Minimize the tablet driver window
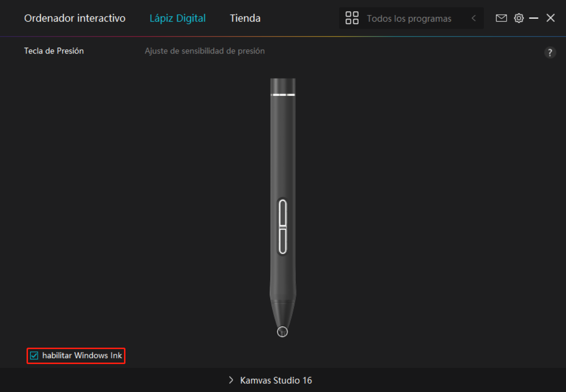 click(x=534, y=18)
